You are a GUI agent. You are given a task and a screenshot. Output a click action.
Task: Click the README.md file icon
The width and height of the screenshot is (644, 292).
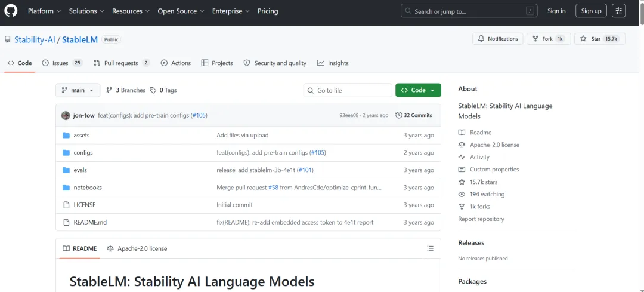coord(66,222)
